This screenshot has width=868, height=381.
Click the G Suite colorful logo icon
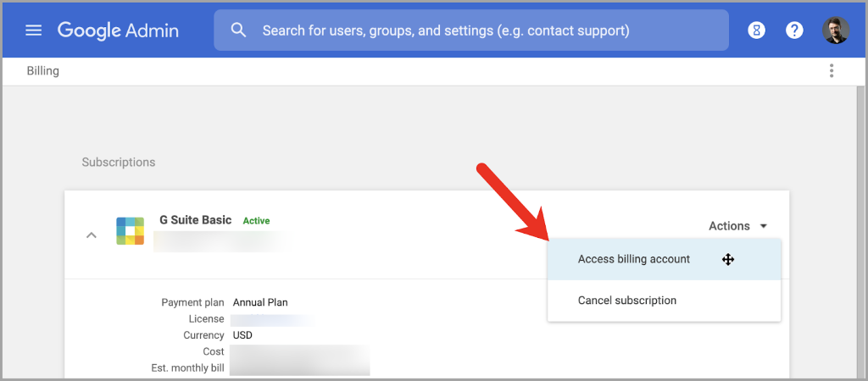coord(131,231)
